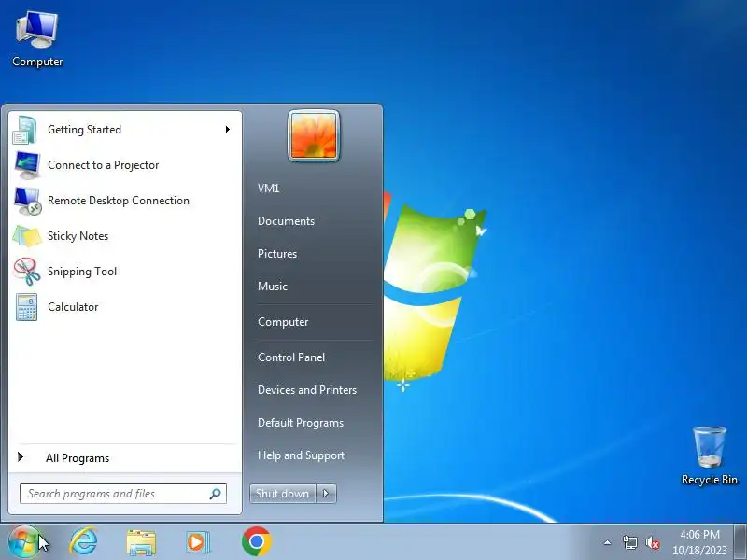
Task: Click the orange flower user account picture
Action: 314,135
